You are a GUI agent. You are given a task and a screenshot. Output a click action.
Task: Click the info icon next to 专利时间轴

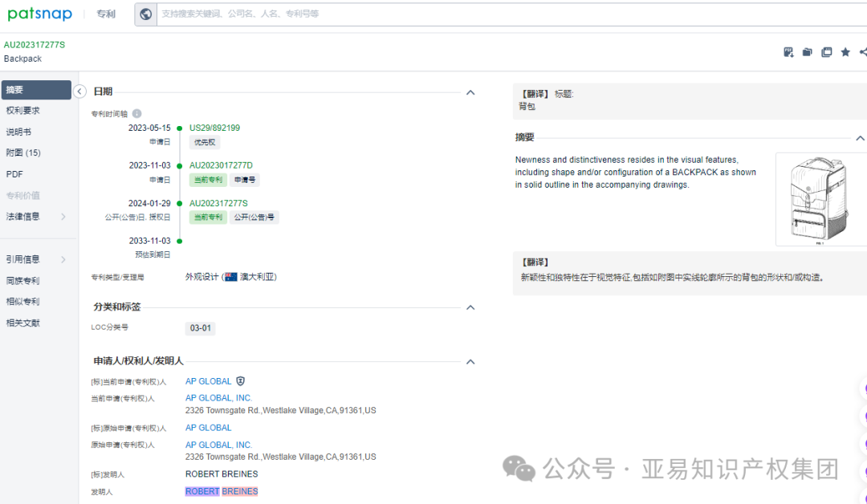point(136,113)
